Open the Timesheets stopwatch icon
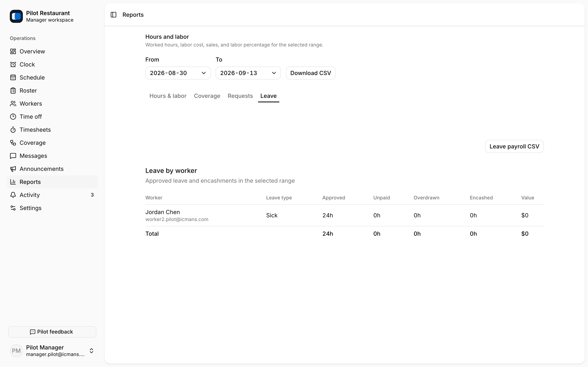 (13, 130)
